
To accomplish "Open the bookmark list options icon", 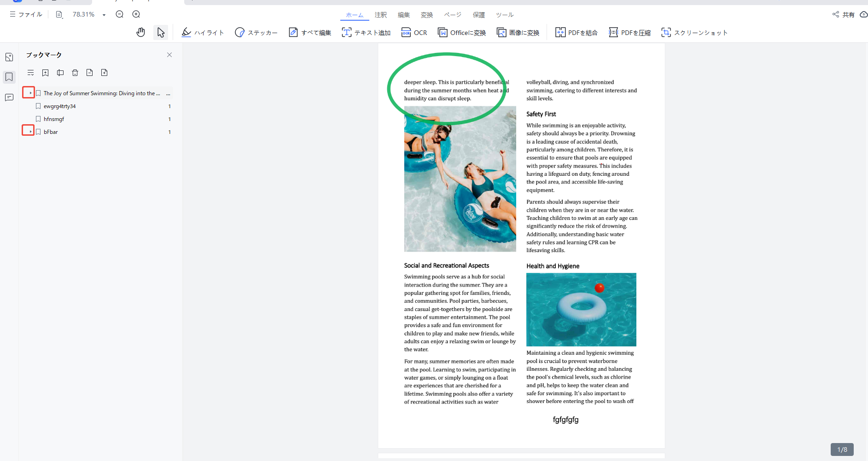I will (30, 73).
